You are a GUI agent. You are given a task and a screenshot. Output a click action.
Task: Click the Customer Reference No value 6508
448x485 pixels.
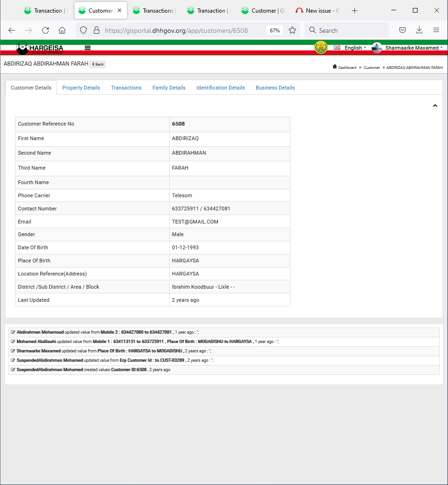coord(178,124)
